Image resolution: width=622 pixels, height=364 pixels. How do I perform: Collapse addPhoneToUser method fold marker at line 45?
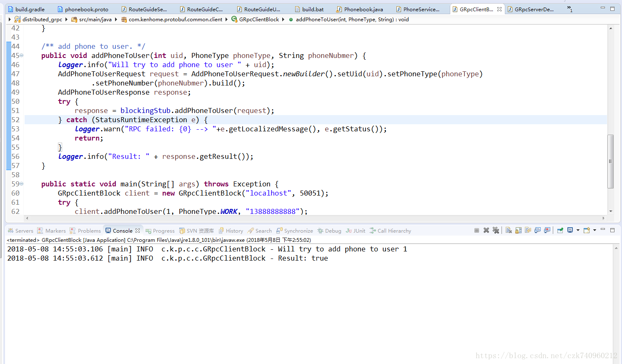[x=21, y=55]
